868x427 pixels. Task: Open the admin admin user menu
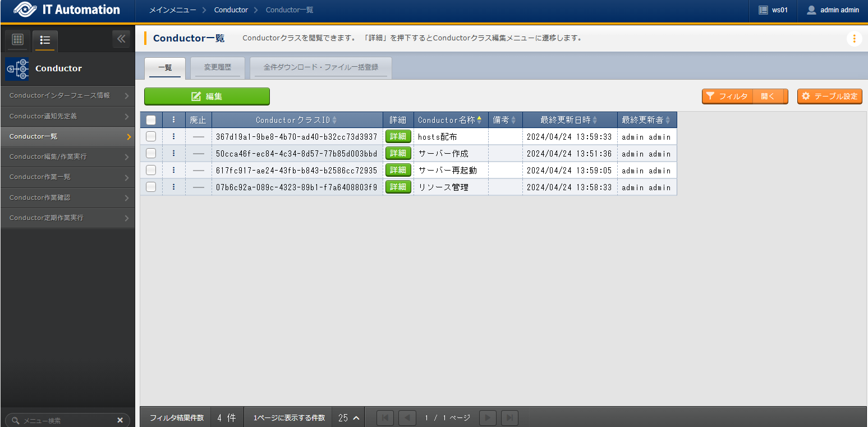point(833,10)
